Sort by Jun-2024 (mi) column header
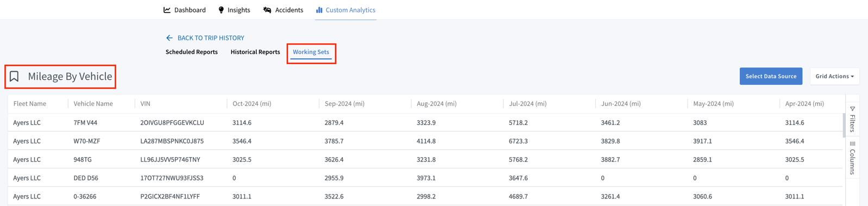This screenshot has width=868, height=206. click(x=621, y=104)
